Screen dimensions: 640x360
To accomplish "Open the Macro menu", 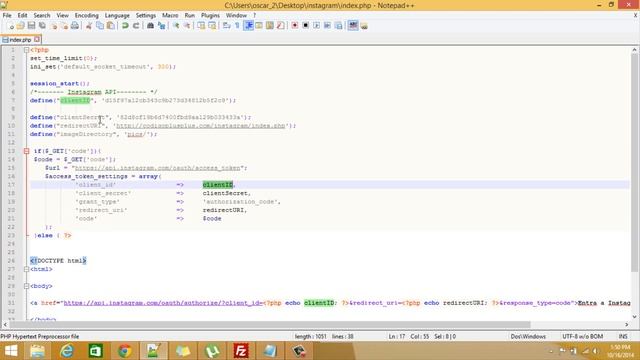I will 170,16.
